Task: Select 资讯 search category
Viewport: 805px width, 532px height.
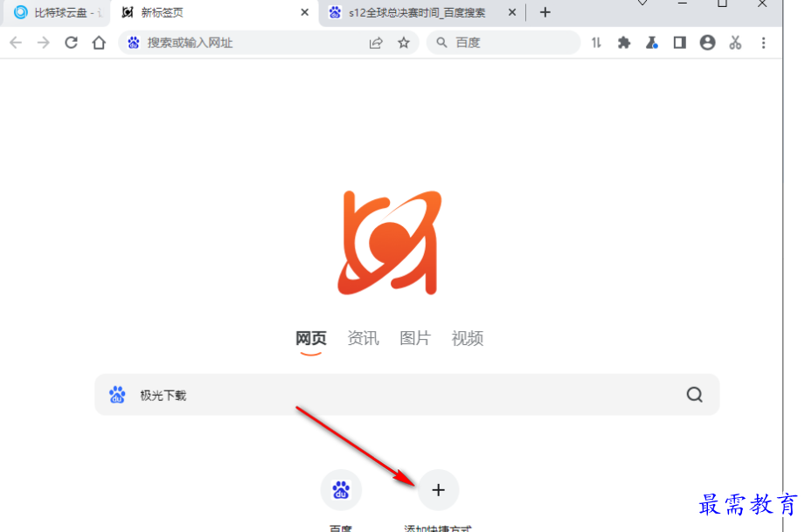Action: coord(363,338)
